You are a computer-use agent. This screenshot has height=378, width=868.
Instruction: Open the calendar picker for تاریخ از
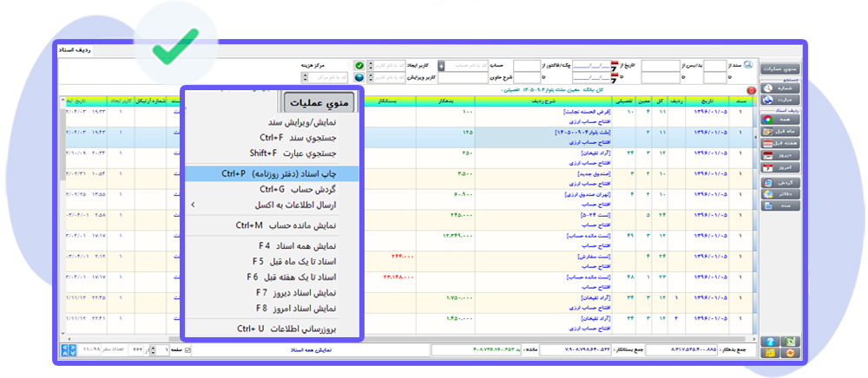pos(615,66)
